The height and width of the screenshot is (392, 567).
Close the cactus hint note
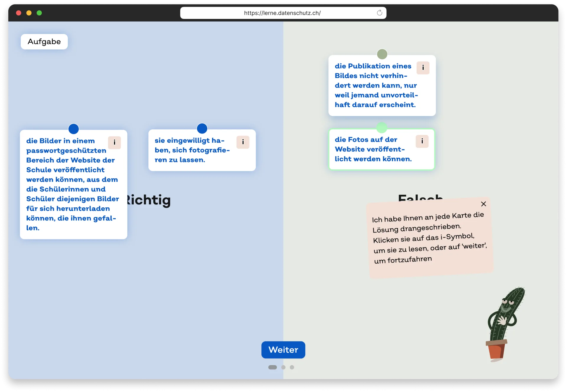[483, 204]
